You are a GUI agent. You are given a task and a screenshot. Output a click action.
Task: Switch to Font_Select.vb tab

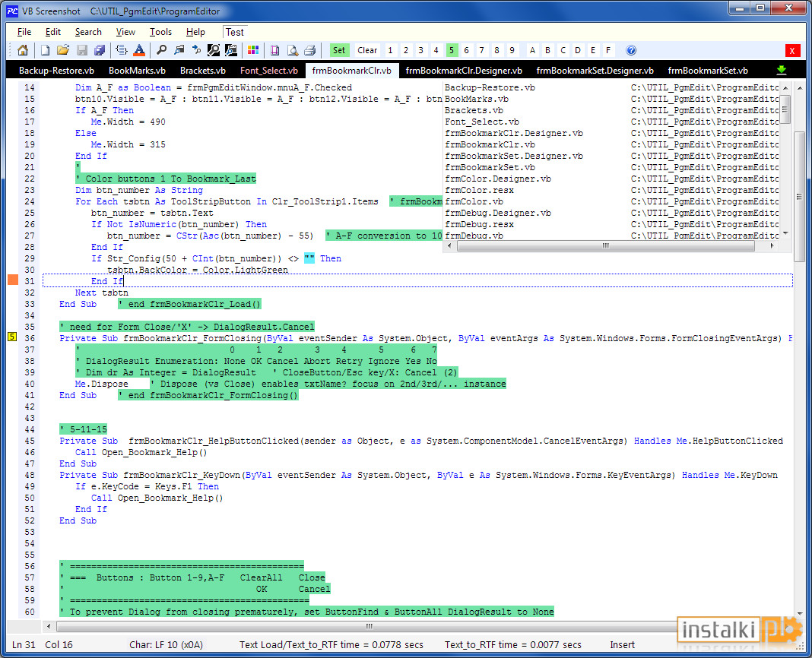pos(269,71)
